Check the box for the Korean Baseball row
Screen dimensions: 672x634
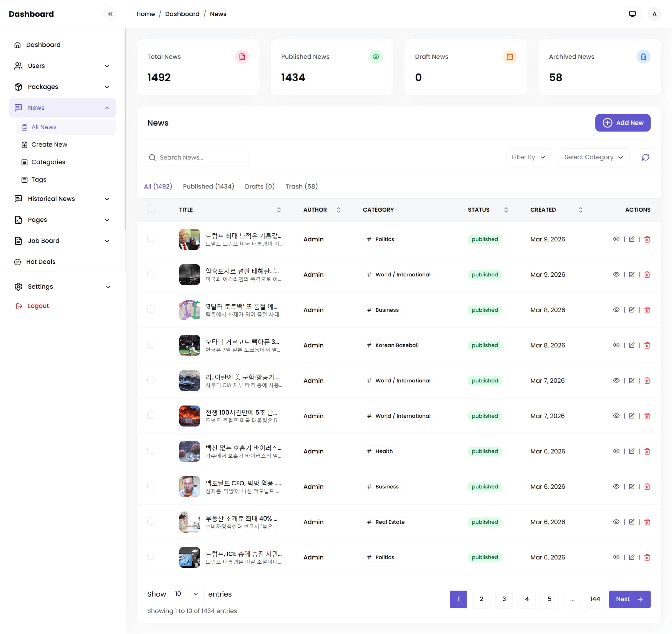[x=151, y=344]
